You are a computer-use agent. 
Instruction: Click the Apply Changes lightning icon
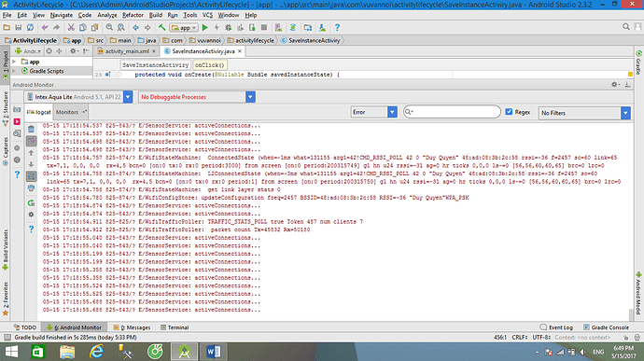point(217,27)
